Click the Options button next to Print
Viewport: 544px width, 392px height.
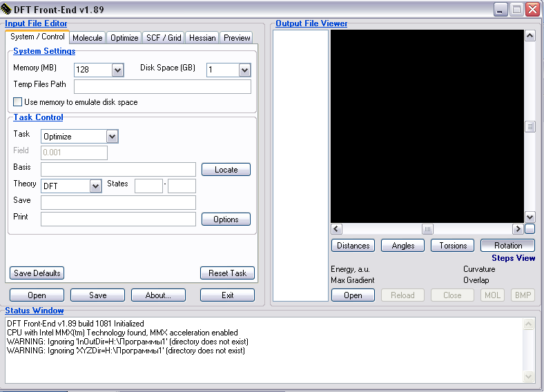coord(226,219)
